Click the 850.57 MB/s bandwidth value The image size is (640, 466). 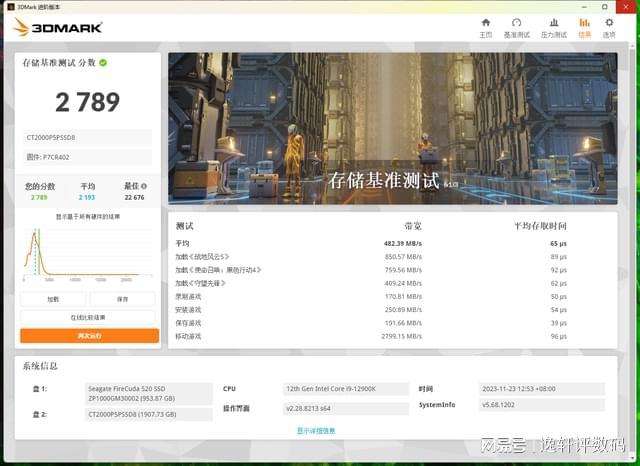pos(403,257)
